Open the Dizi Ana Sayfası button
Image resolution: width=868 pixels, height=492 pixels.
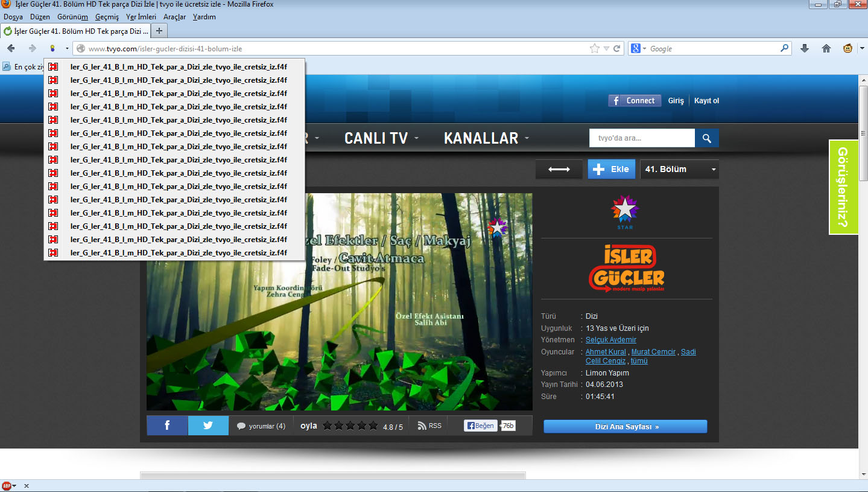click(x=625, y=427)
